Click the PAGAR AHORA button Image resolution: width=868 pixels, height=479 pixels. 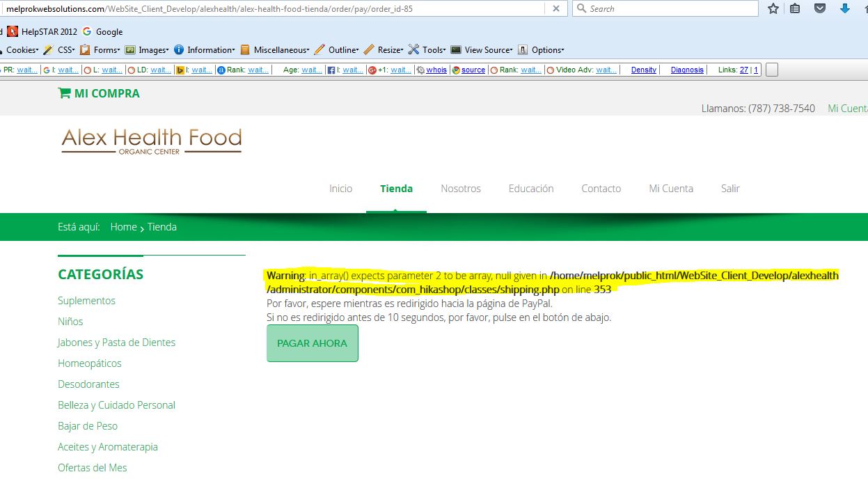(313, 343)
